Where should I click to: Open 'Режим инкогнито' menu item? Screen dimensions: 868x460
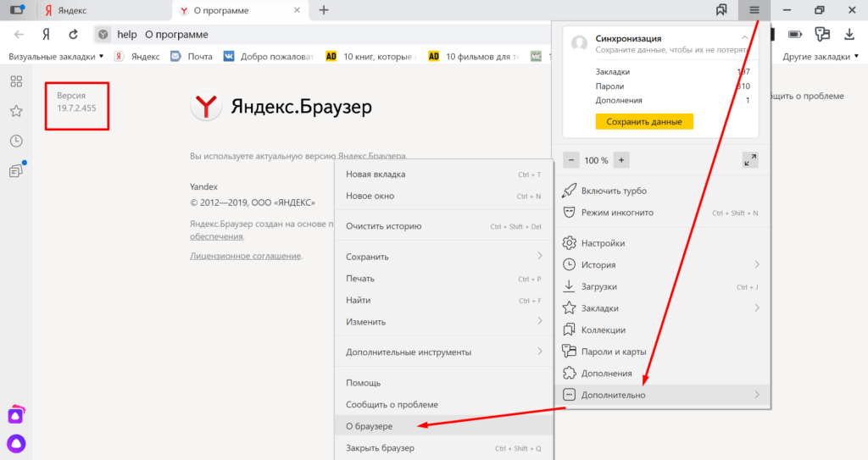coord(663,213)
